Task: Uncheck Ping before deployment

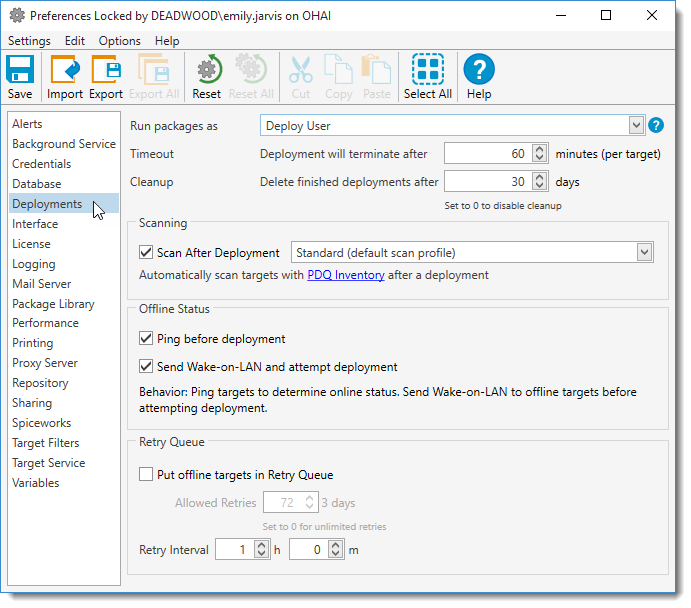Action: click(146, 339)
